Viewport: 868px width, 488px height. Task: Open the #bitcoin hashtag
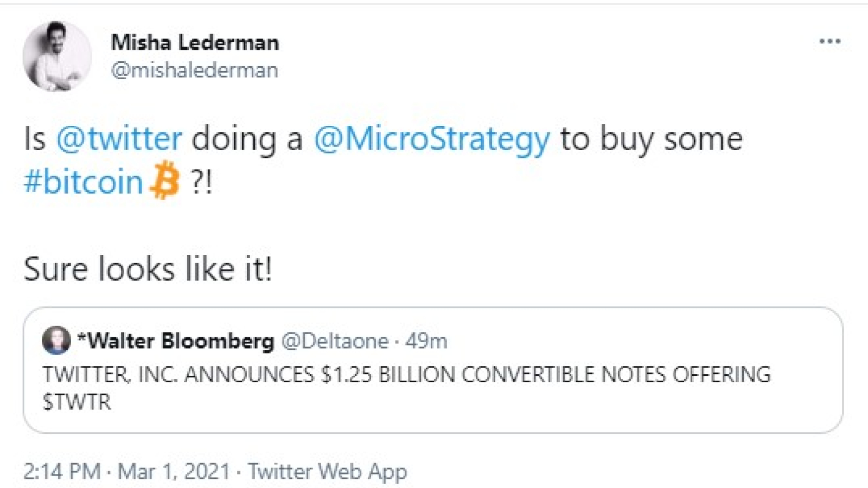tap(83, 182)
